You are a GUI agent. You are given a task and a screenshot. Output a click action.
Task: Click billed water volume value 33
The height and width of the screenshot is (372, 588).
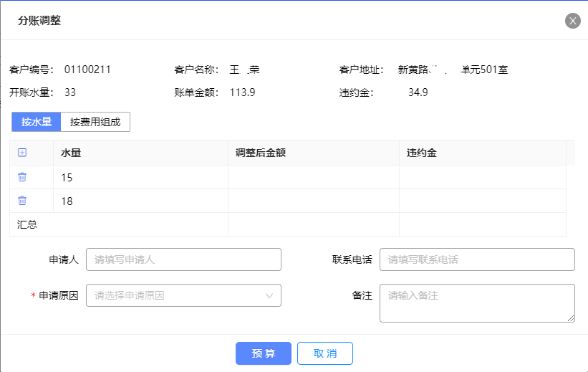pos(70,92)
